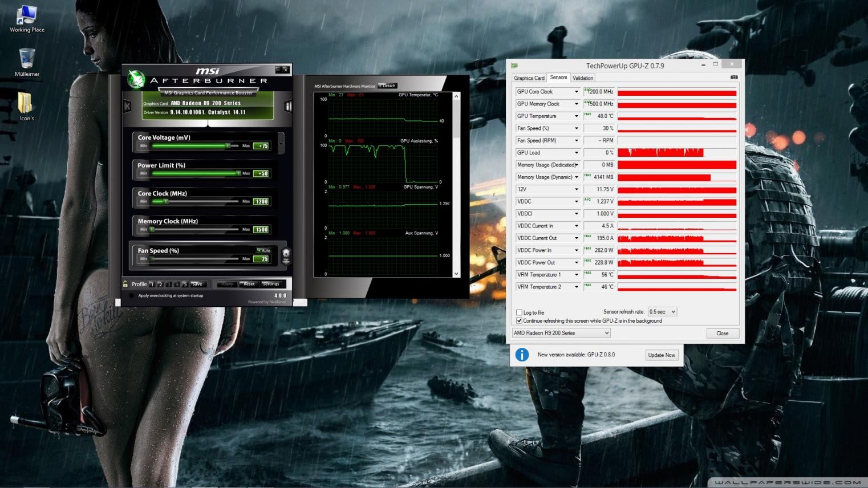Click hardware monitor scrollbar down arrow
The height and width of the screenshot is (488, 868).
[x=456, y=274]
